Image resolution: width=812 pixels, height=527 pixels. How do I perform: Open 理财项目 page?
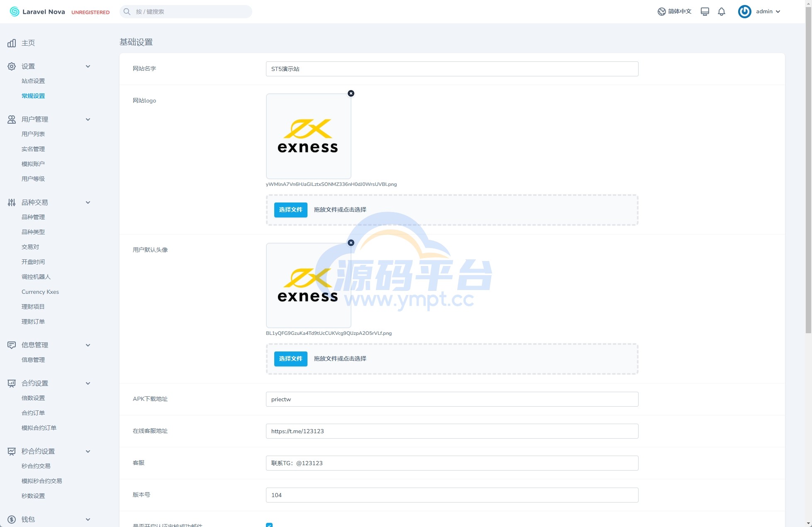click(33, 307)
